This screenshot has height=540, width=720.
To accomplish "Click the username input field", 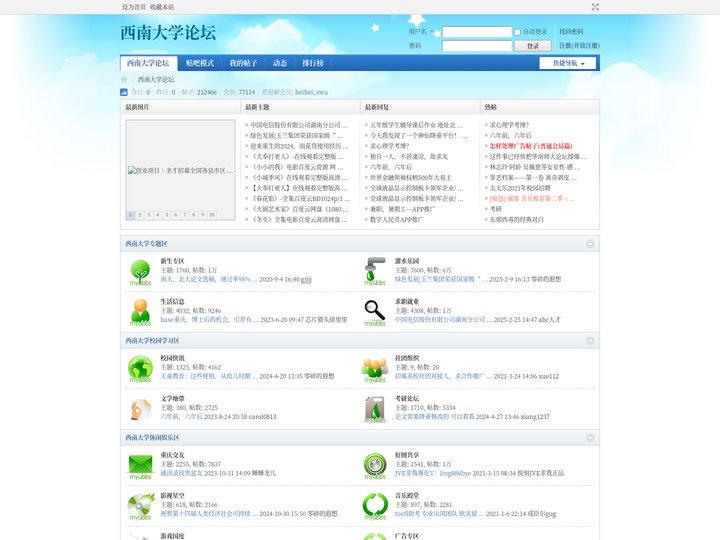I will coord(477,32).
